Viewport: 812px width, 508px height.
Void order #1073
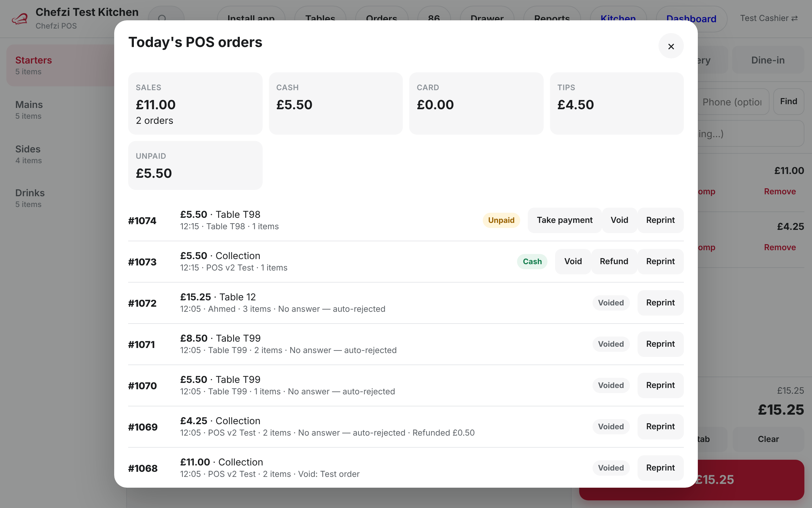tap(573, 261)
